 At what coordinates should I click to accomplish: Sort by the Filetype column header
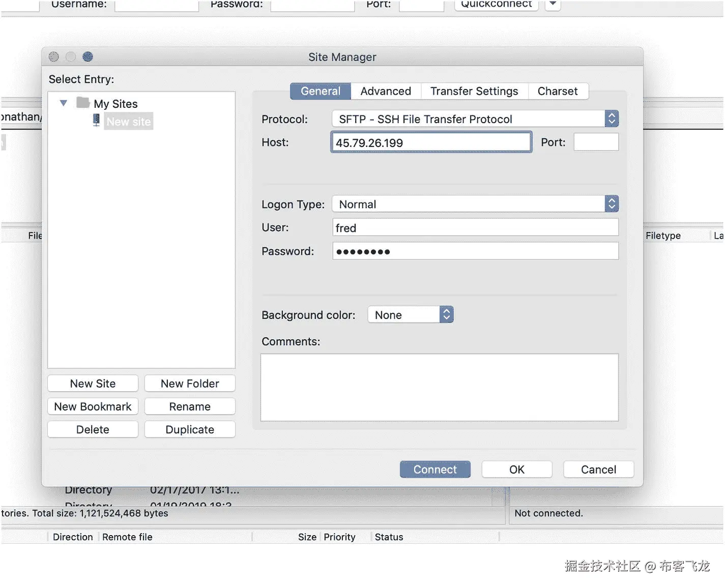[x=663, y=236]
